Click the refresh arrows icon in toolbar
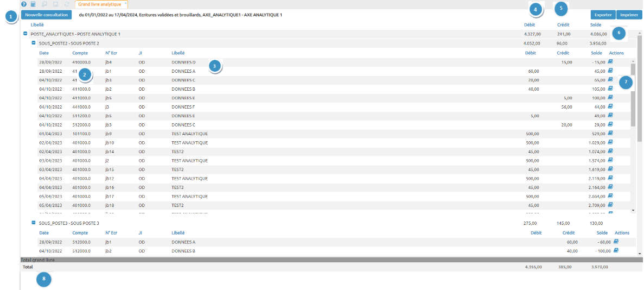The width and height of the screenshot is (644, 290). [66, 4]
